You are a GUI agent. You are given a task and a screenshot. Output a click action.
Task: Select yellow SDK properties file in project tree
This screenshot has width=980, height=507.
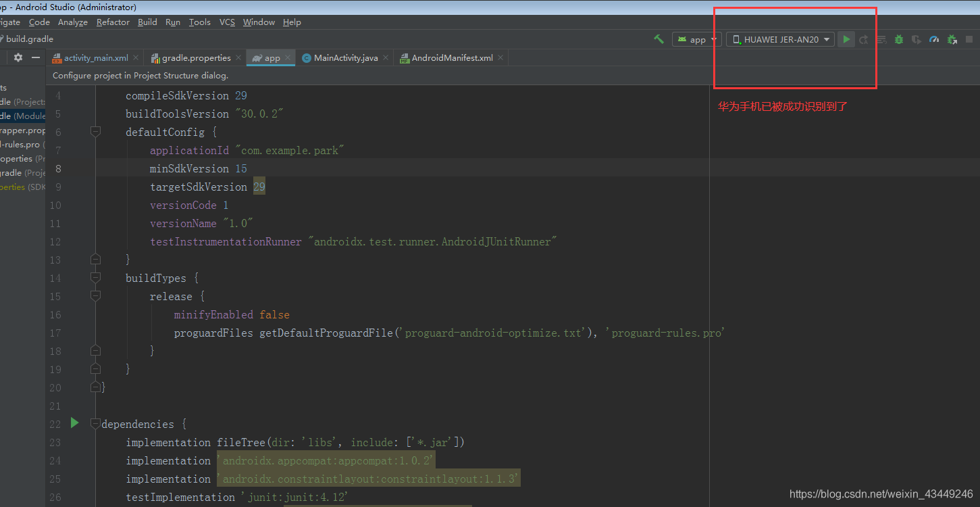coord(22,187)
